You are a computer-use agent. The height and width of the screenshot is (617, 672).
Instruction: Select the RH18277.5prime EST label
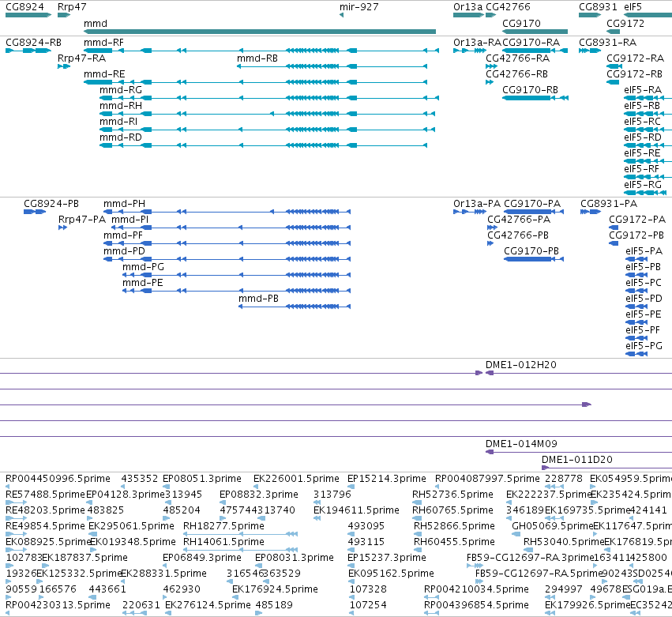coord(223,525)
